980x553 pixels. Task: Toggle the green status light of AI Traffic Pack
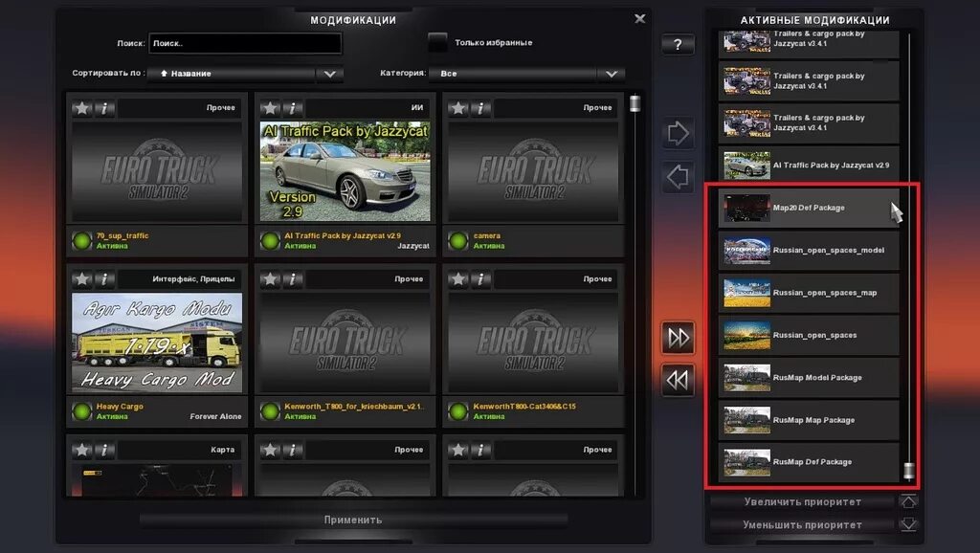pos(270,240)
